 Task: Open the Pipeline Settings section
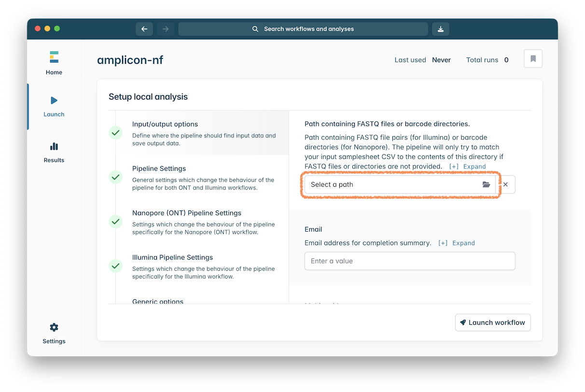[159, 168]
